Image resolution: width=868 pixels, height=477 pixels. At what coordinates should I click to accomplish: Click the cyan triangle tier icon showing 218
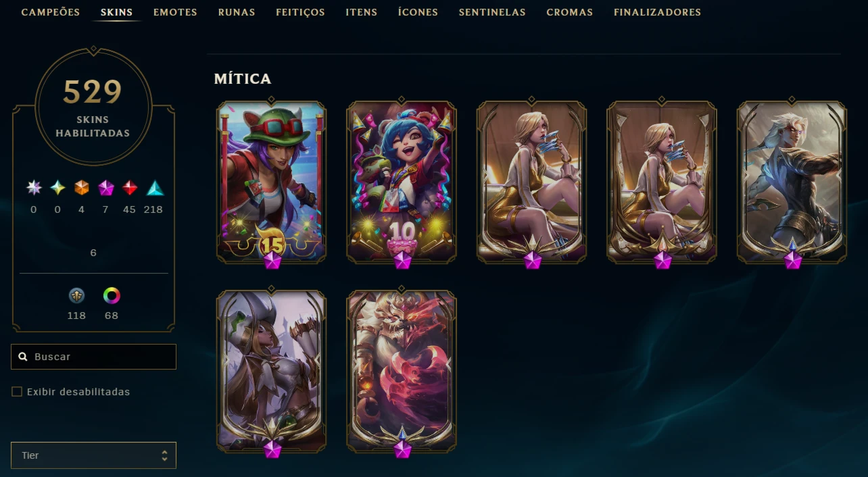tap(155, 188)
